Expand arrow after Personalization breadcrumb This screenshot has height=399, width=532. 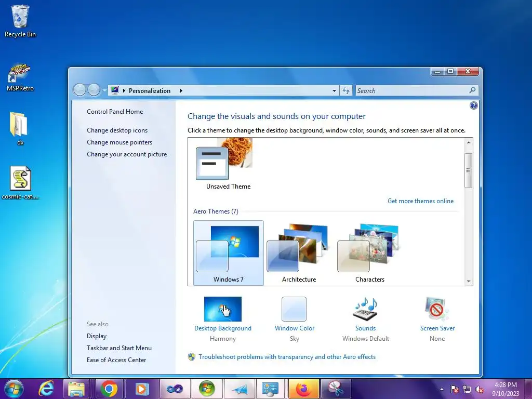pos(181,90)
